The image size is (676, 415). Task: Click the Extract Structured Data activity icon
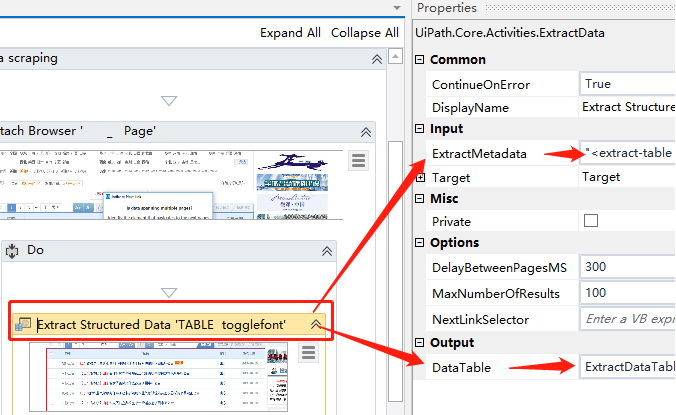[x=23, y=325]
